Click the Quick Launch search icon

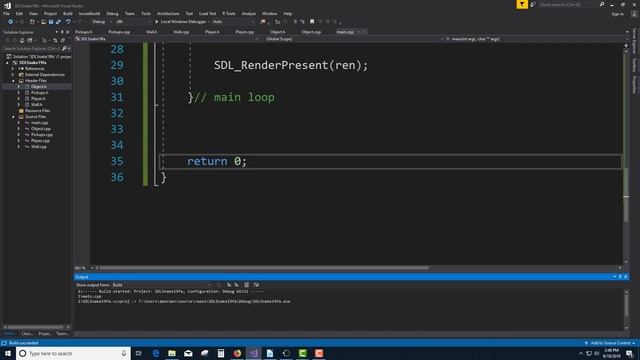pos(602,4)
